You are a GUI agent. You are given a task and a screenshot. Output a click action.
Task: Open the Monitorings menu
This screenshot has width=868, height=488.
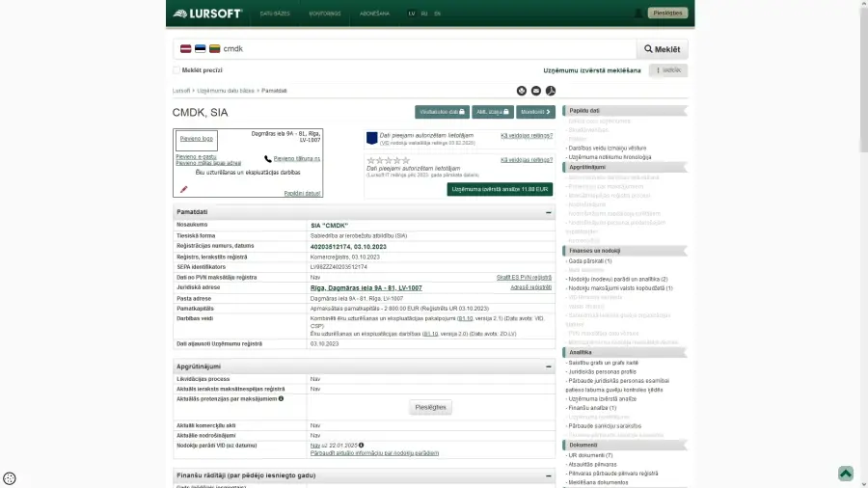[325, 14]
